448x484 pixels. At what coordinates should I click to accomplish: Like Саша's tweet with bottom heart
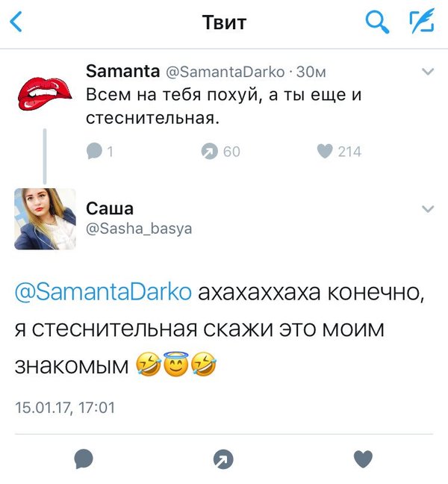coord(363,459)
